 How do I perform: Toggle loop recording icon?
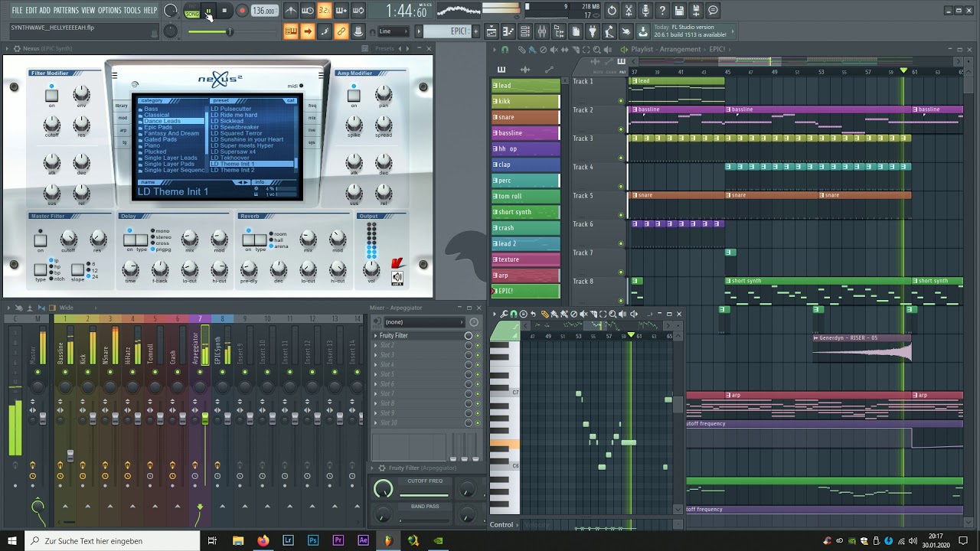point(358,11)
